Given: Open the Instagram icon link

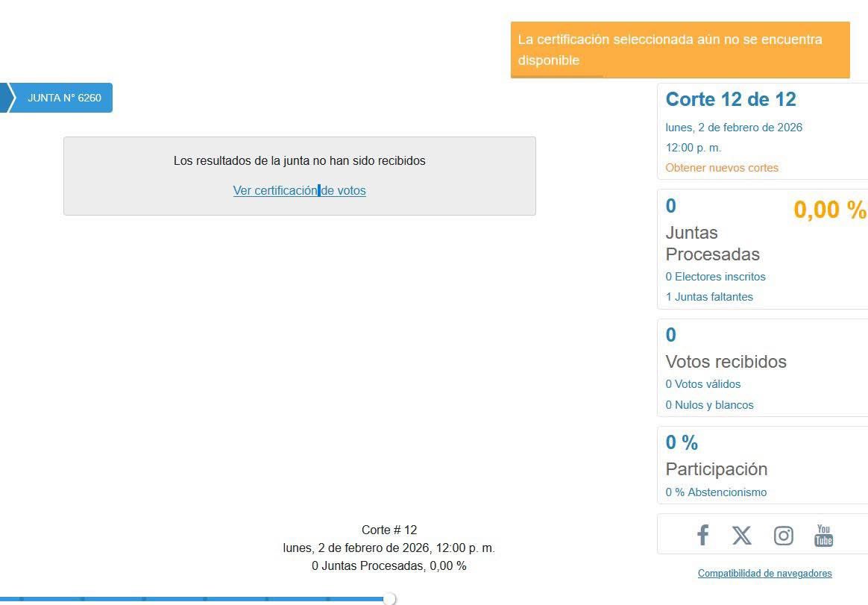Looking at the screenshot, I should (783, 536).
